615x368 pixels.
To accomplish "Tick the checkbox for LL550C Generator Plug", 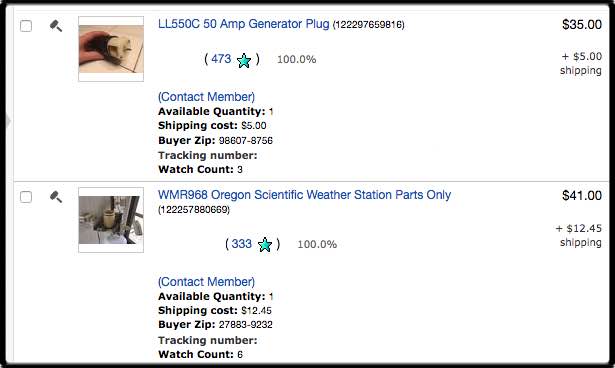I will [26, 26].
